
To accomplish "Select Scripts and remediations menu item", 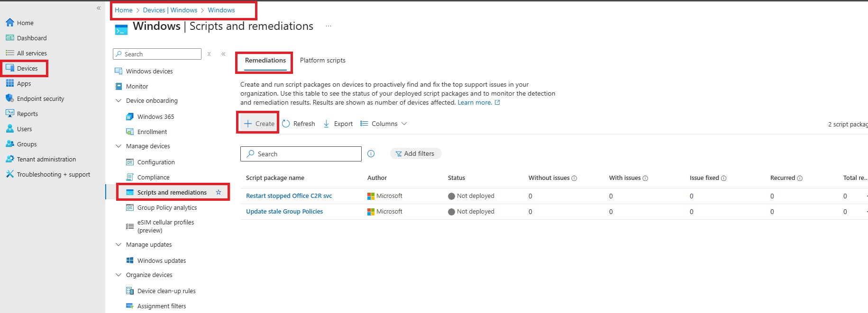I will [x=172, y=192].
